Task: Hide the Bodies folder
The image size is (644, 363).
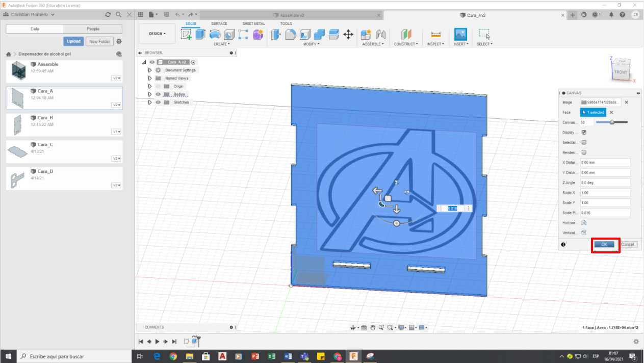Action: [158, 94]
